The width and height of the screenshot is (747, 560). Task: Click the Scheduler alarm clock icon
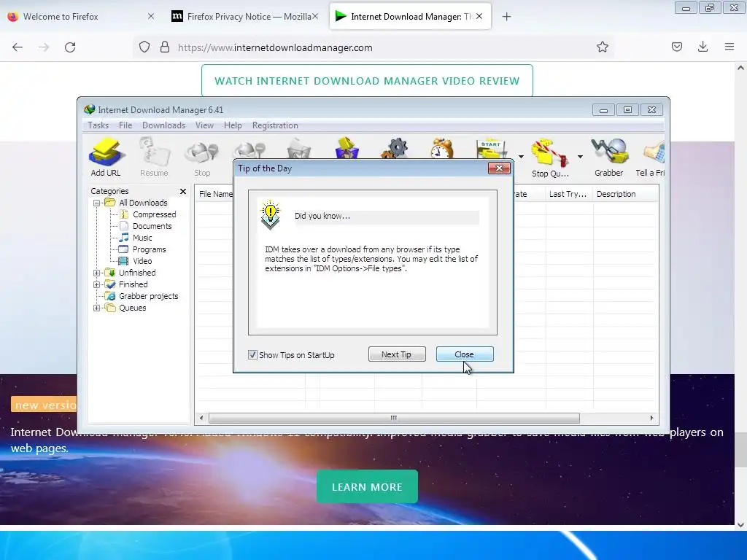442,148
